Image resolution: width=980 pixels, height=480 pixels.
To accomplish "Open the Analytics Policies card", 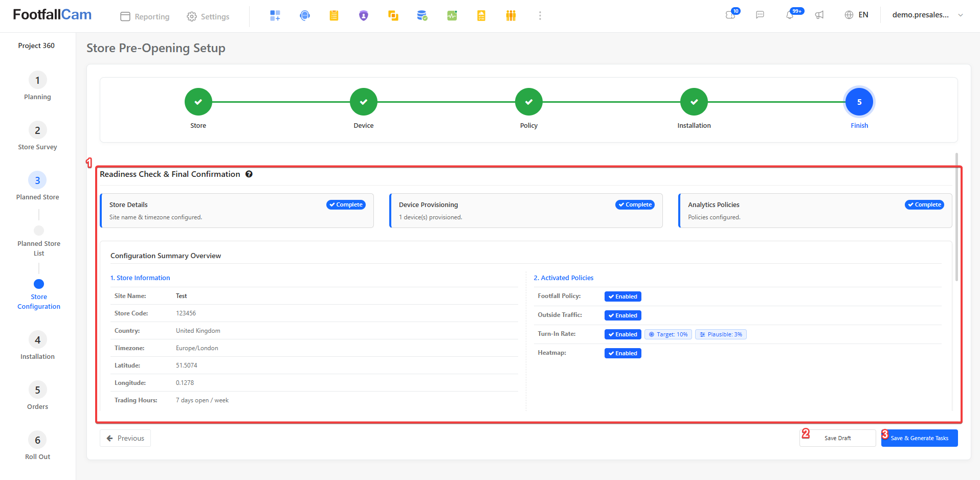I will (x=815, y=211).
